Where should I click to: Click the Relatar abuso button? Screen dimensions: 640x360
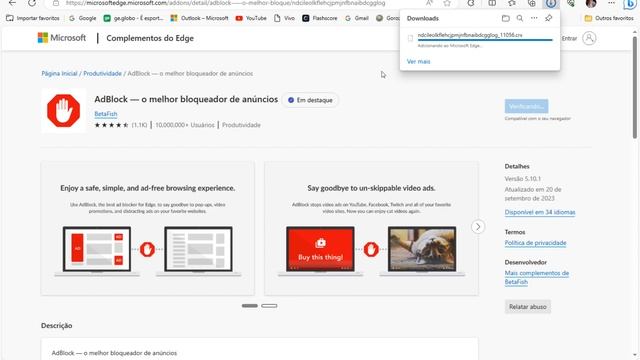(527, 307)
